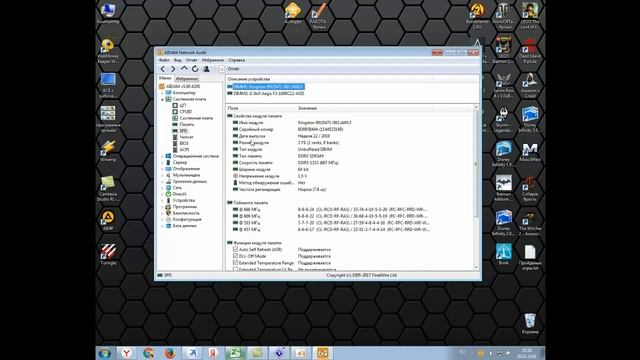This screenshot has height=360, width=640.
Task: Toggle the Auto Self Refresh (ASR) checkbox
Action: (x=236, y=249)
